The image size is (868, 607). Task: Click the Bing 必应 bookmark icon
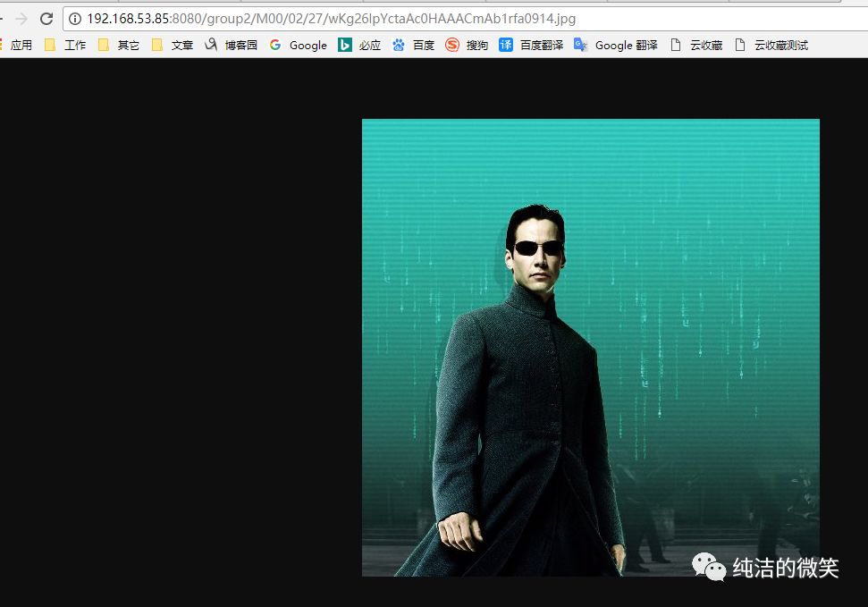344,45
